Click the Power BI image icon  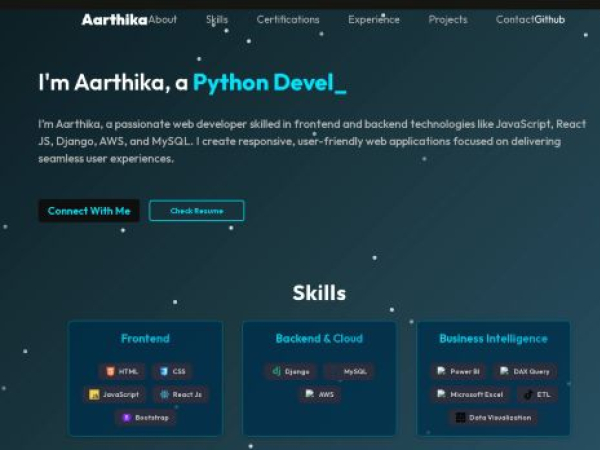click(x=441, y=371)
